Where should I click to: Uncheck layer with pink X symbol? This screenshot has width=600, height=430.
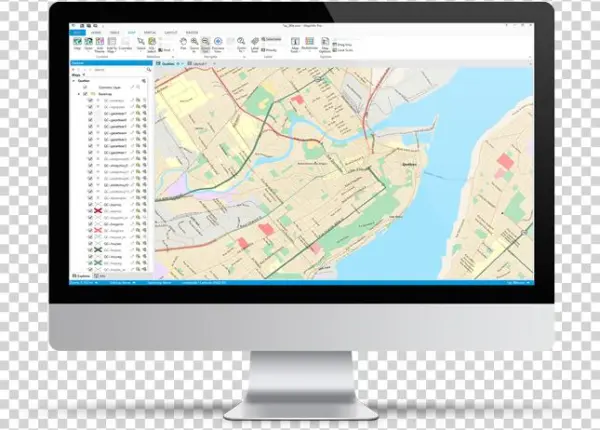[90, 230]
